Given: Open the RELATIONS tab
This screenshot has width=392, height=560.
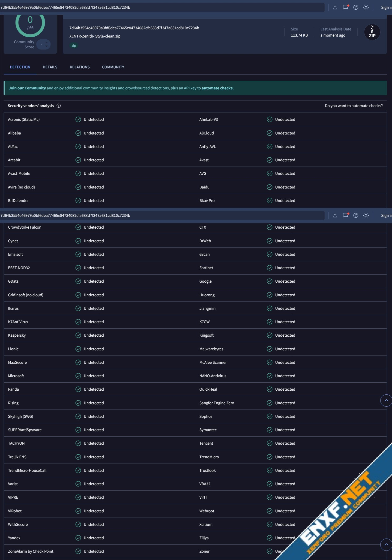Looking at the screenshot, I should (x=80, y=67).
